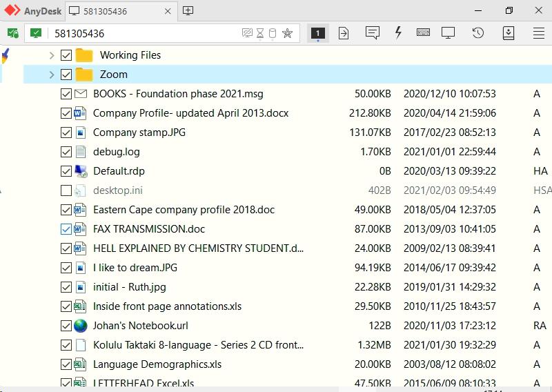552x392 pixels.
Task: Click the HA attribute of Default.rdp
Action: pyautogui.click(x=540, y=171)
